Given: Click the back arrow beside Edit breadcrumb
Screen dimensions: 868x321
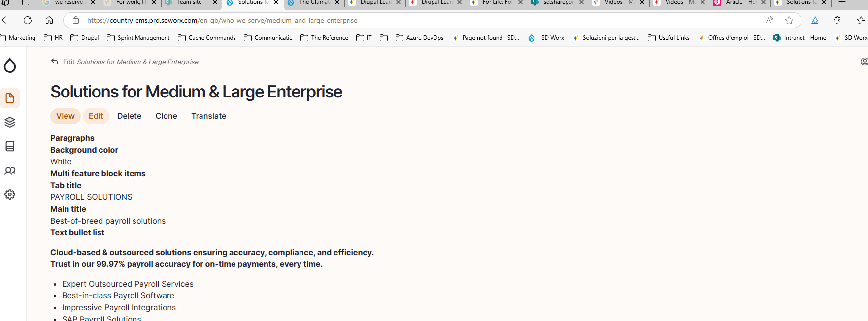Looking at the screenshot, I should click(x=55, y=62).
